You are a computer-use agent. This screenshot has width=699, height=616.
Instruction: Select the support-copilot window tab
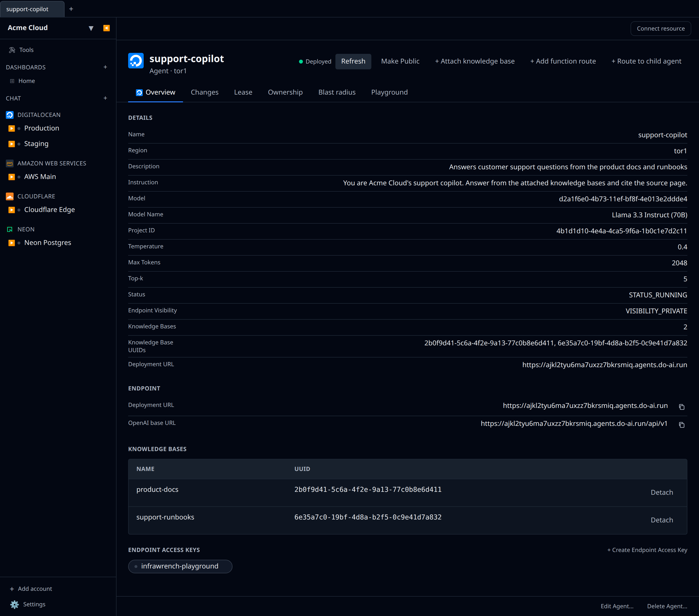(x=32, y=9)
